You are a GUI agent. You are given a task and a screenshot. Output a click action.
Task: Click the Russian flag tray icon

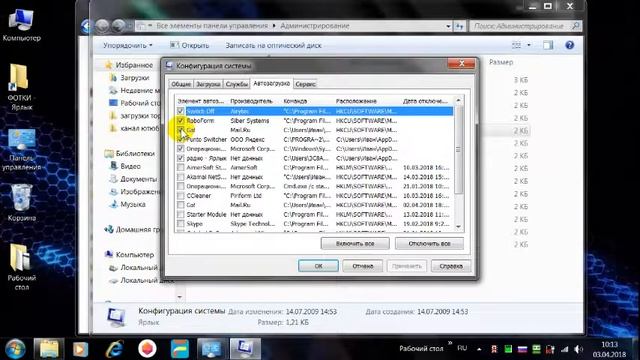click(x=522, y=349)
